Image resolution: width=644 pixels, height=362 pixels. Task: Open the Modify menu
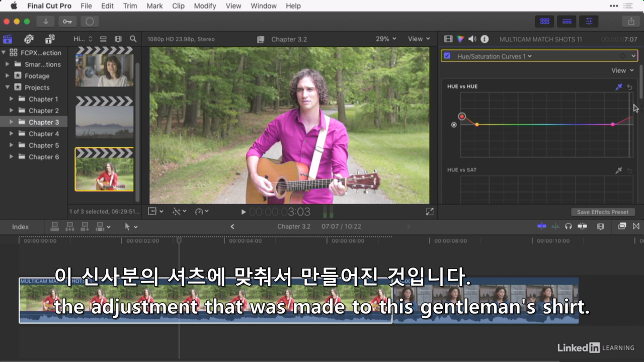[x=204, y=6]
